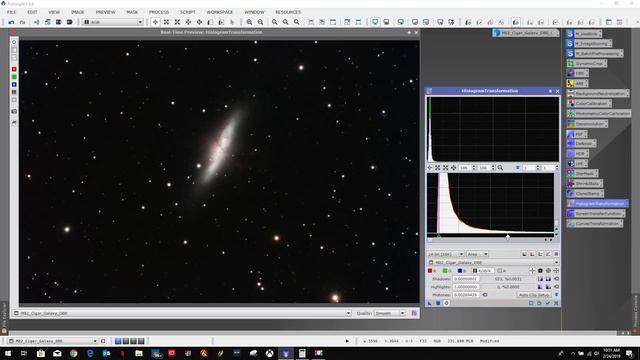Open the DynamicCrop process icon
Screen dimensions: 640x360
click(587, 64)
